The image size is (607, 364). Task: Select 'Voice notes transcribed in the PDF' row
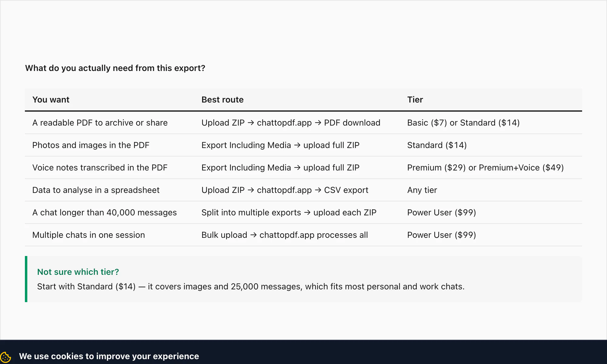click(x=303, y=167)
